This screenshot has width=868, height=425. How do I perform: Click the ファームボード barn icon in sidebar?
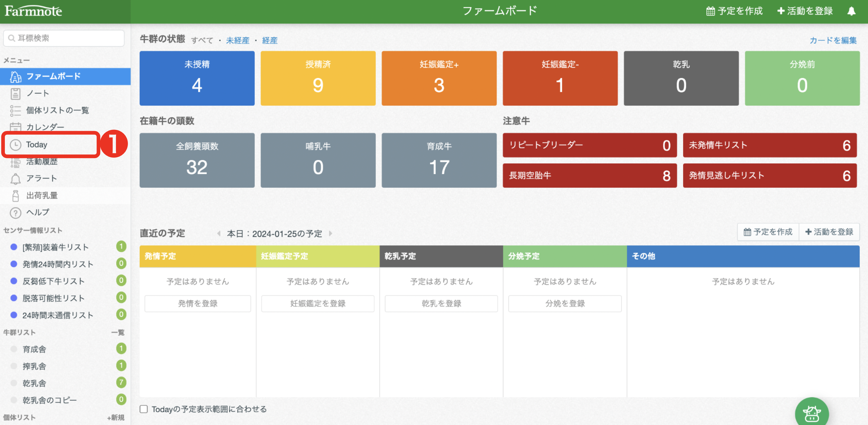pyautogui.click(x=15, y=77)
